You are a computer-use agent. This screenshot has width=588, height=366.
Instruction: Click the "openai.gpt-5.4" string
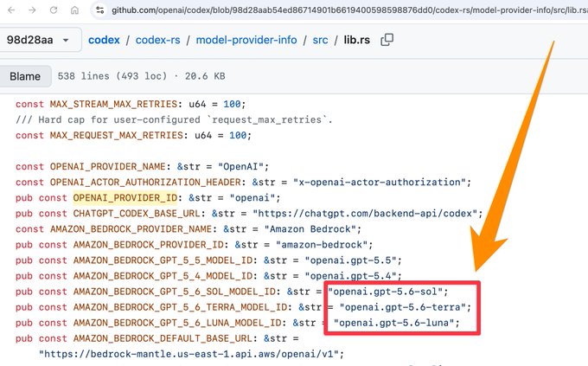click(x=350, y=276)
